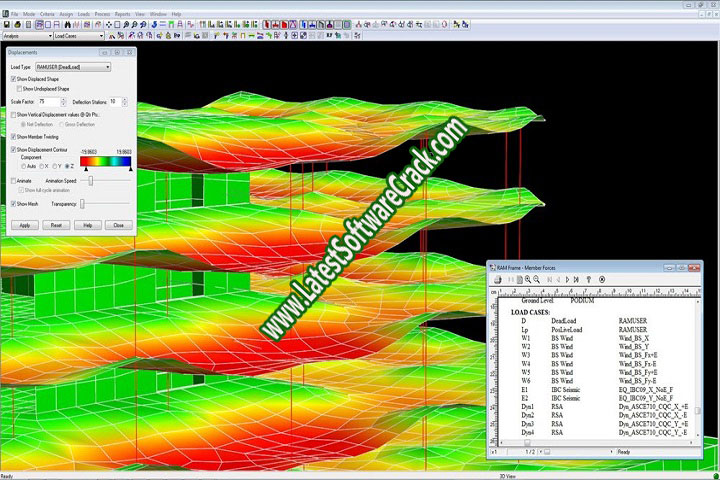
Task: Zoom out on the Member Forces report
Action: 536,279
